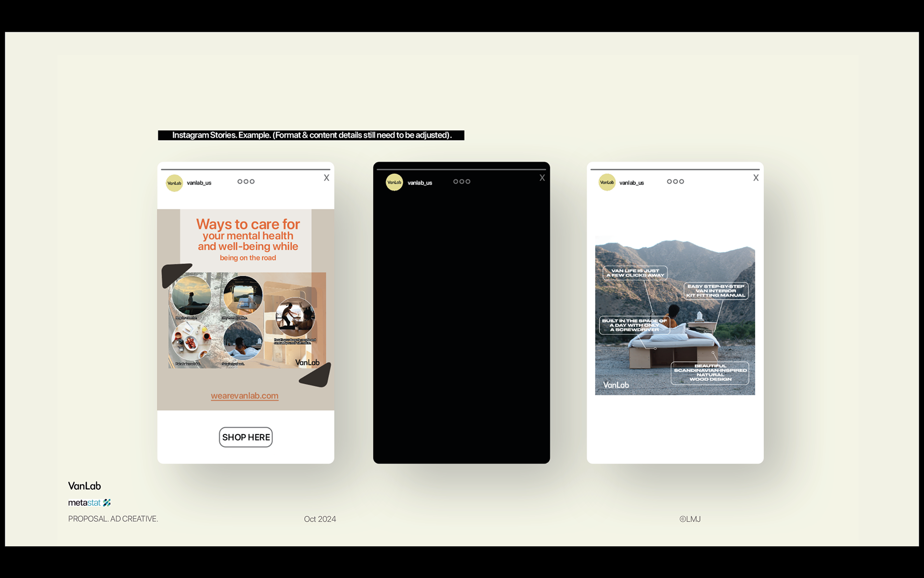Close the first story with the X
924x578 pixels.
pyautogui.click(x=326, y=178)
